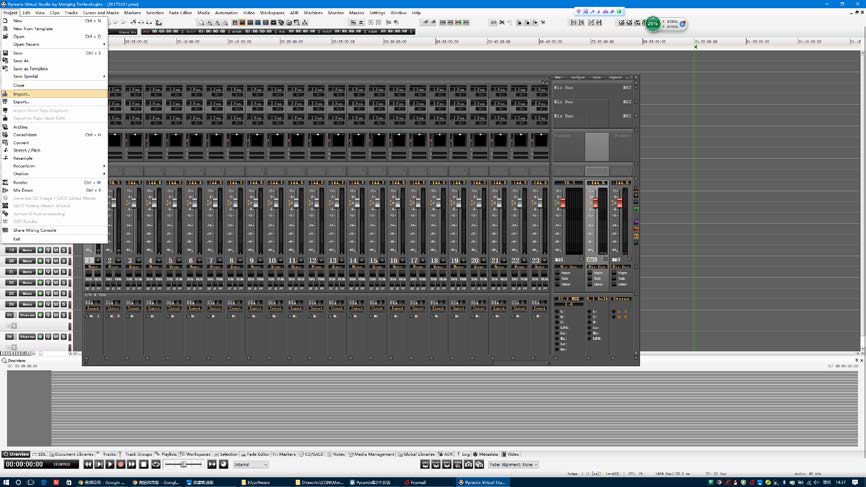Switch to the CD/SACD tab
This screenshot has height=487, width=866.
click(313, 454)
